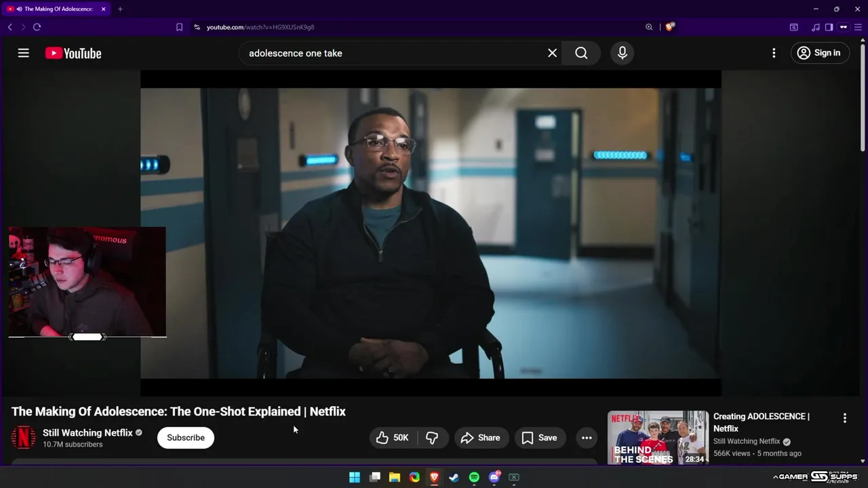Open Brave Shields lion icon

tap(670, 27)
